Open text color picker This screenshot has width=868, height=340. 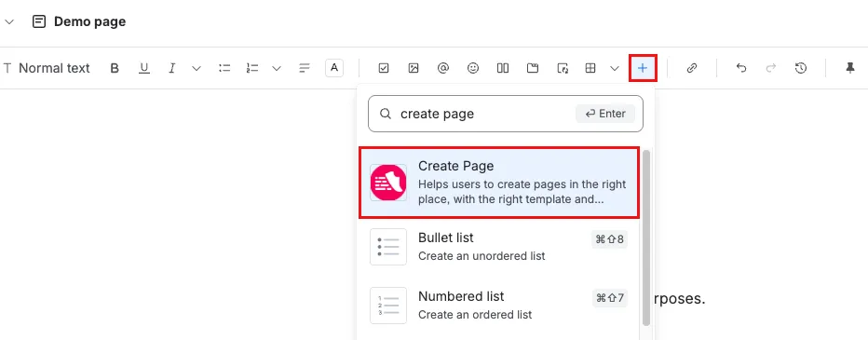pos(333,68)
